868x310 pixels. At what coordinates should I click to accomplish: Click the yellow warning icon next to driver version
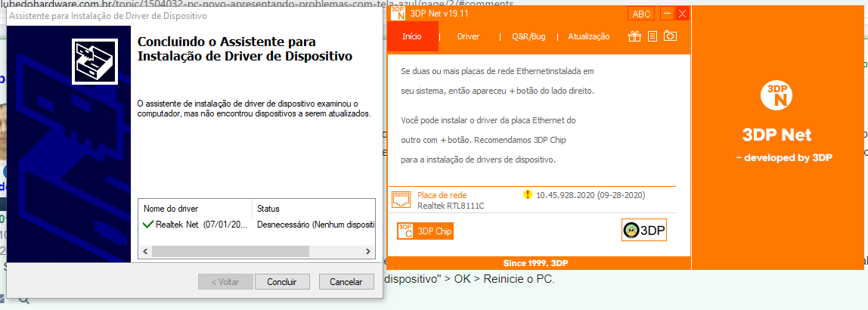pos(528,195)
